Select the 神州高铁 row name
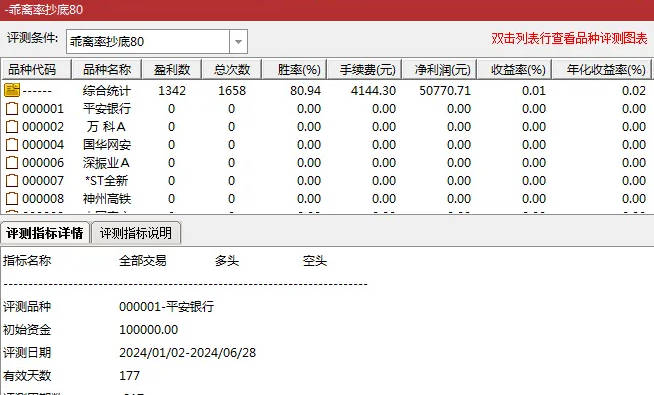Viewport: 654px width, 395px height. click(x=107, y=199)
